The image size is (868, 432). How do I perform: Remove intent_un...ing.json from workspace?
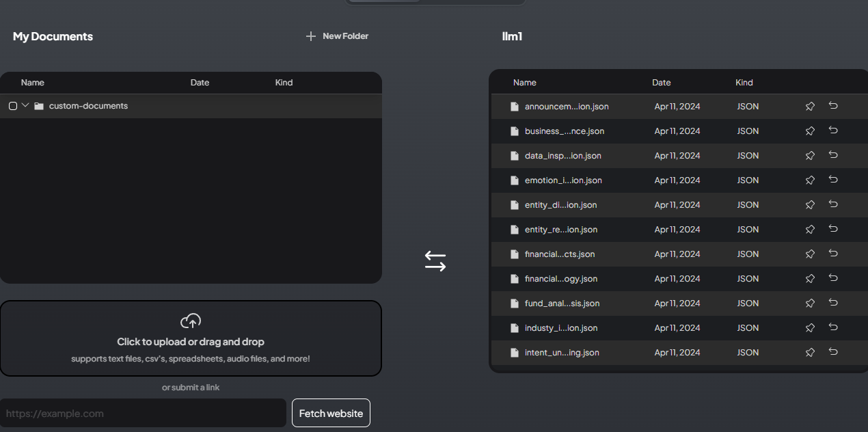pyautogui.click(x=833, y=352)
